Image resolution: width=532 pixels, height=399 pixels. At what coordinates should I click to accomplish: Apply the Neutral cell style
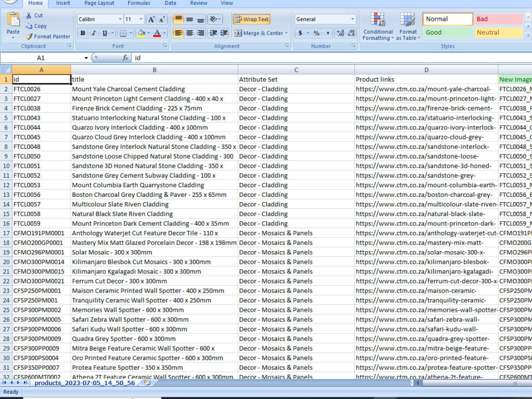[498, 32]
